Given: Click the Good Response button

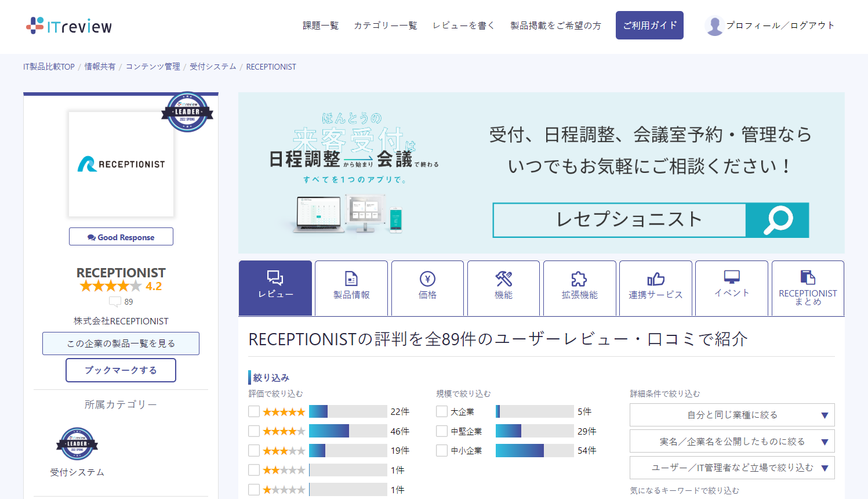Looking at the screenshot, I should (121, 237).
